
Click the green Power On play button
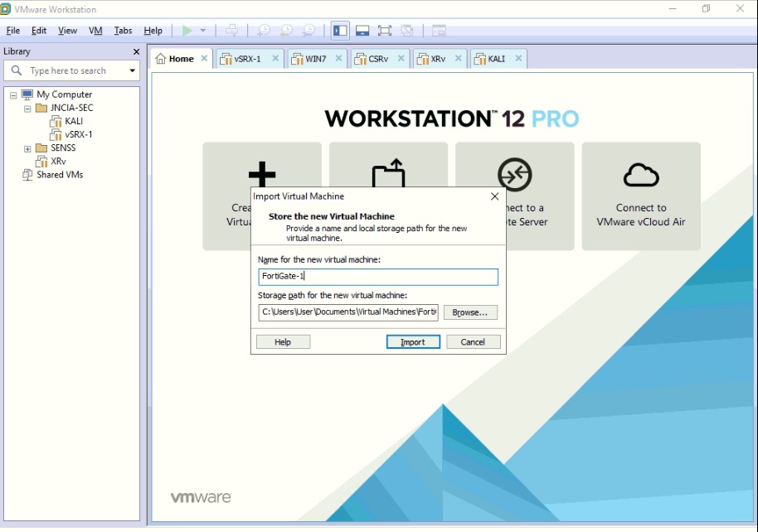[x=187, y=31]
